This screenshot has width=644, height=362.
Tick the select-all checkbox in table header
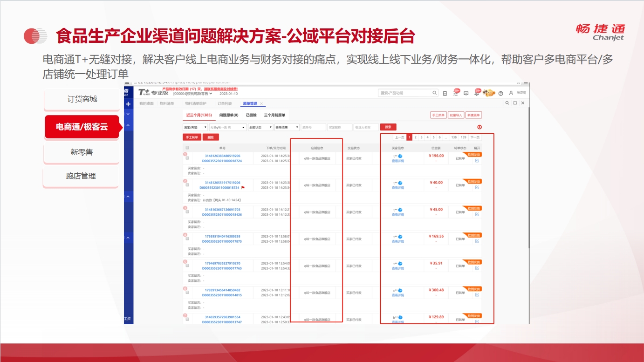coord(187,148)
